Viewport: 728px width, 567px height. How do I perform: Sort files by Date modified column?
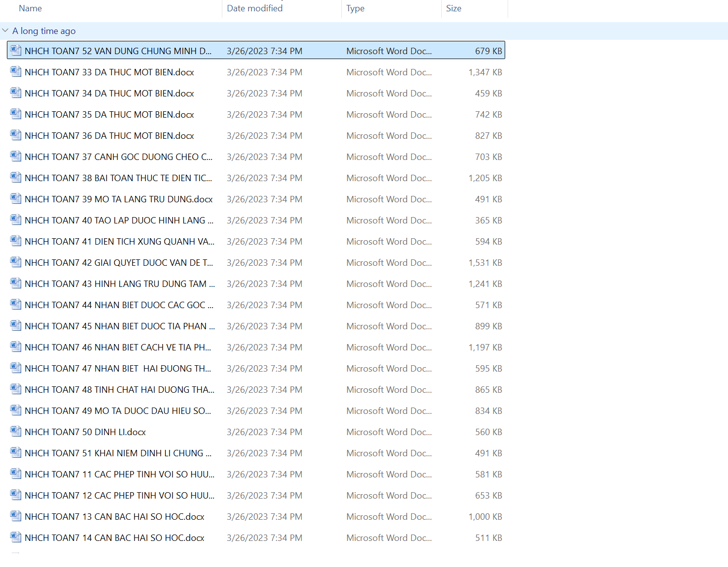(x=254, y=8)
